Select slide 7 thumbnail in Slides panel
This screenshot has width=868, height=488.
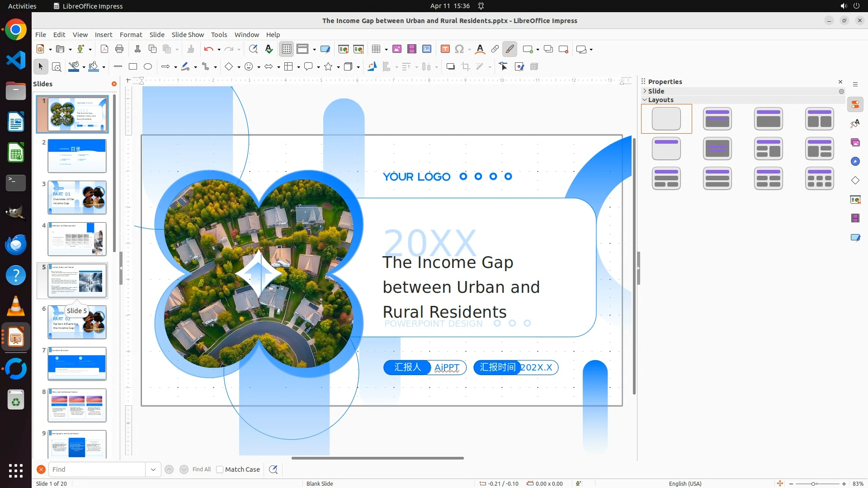77,364
